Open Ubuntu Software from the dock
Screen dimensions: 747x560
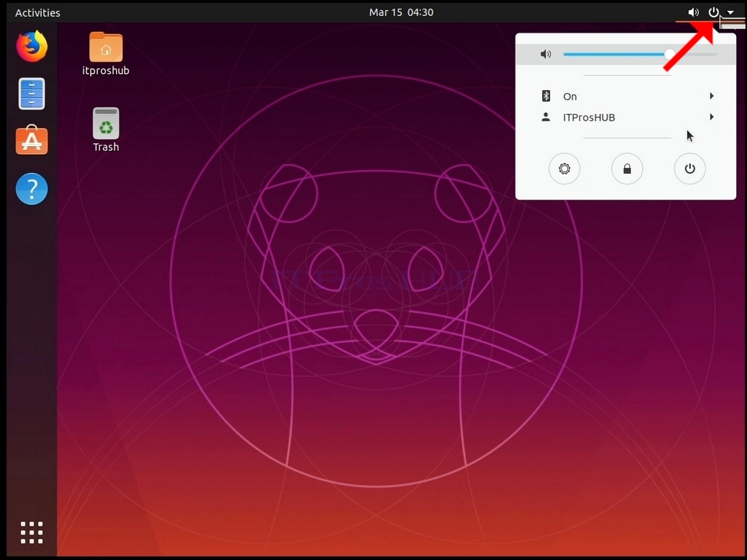[31, 140]
